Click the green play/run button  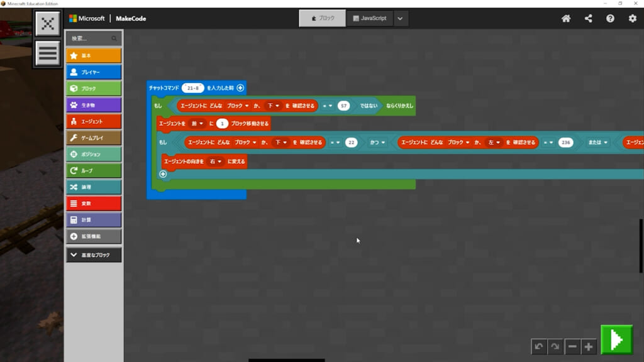[616, 339]
